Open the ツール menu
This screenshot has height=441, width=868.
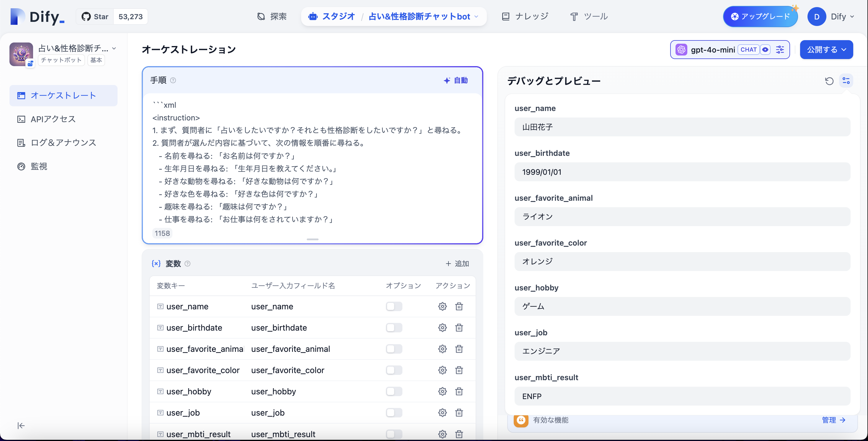pyautogui.click(x=588, y=16)
